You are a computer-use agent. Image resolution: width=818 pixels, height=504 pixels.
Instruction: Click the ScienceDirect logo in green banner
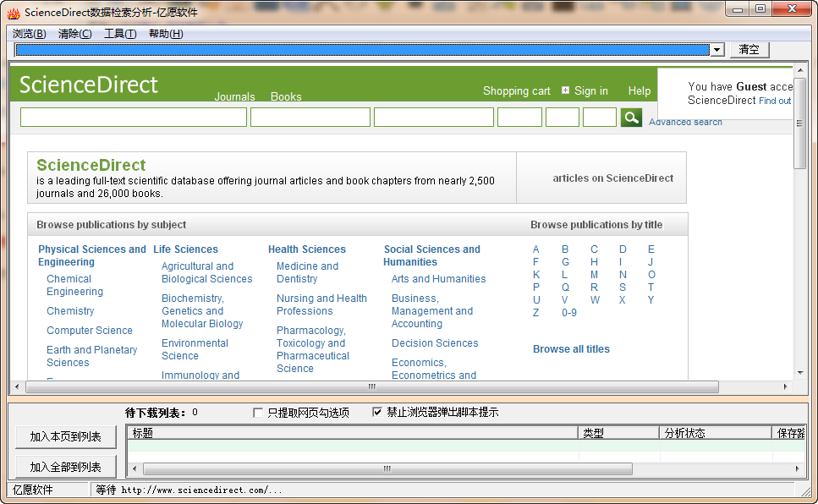[x=89, y=85]
